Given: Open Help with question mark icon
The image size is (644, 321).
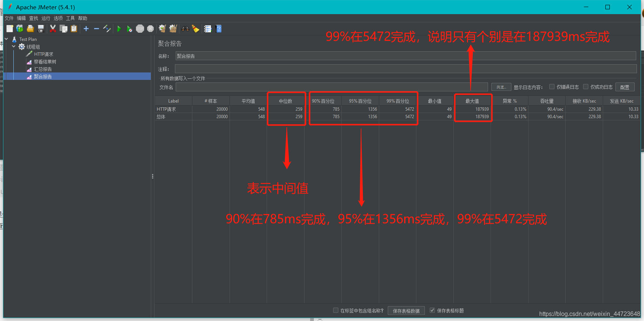Looking at the screenshot, I should 218,29.
